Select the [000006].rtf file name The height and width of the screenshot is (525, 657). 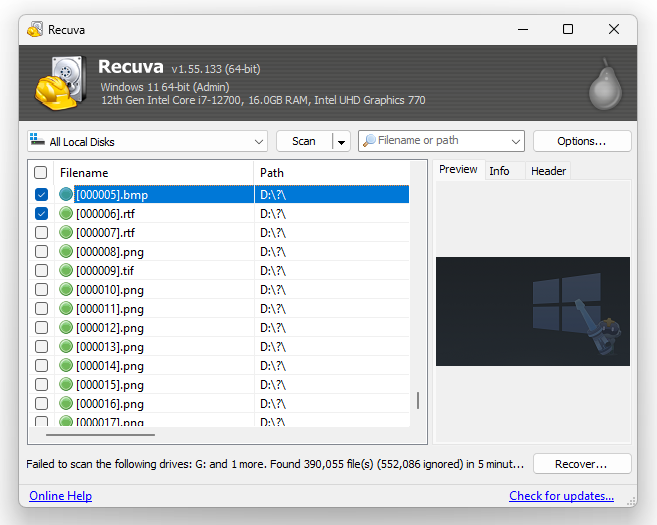106,214
